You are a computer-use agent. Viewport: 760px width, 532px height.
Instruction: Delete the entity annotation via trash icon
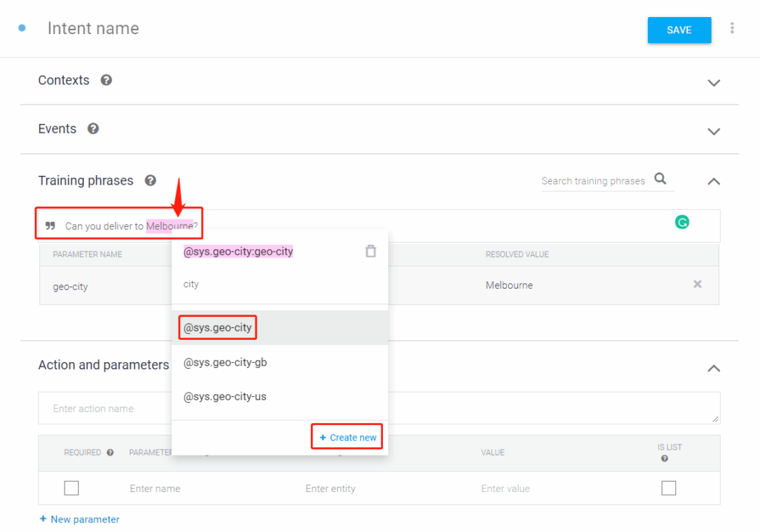370,252
